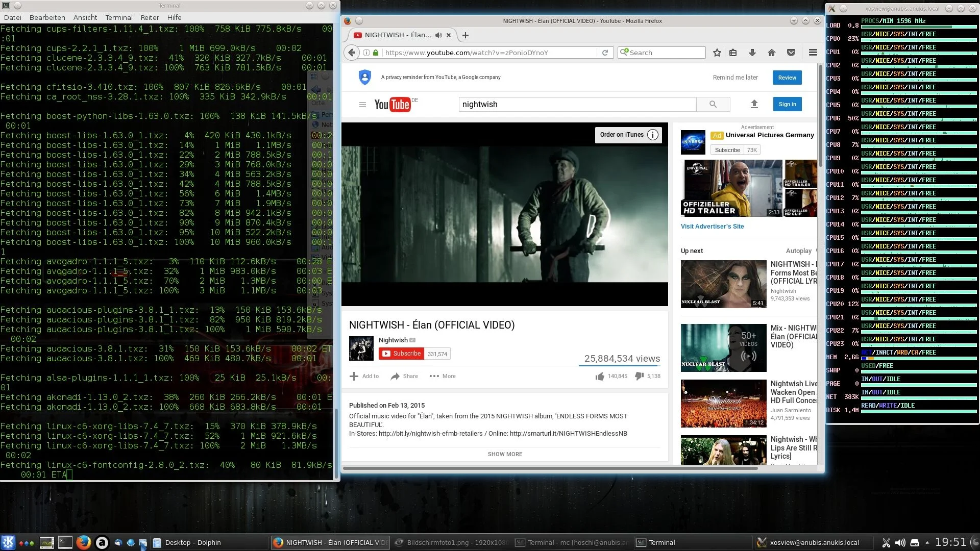The width and height of the screenshot is (980, 551).
Task: Open the Bearbeiten menu in Terminal
Action: coord(47,17)
